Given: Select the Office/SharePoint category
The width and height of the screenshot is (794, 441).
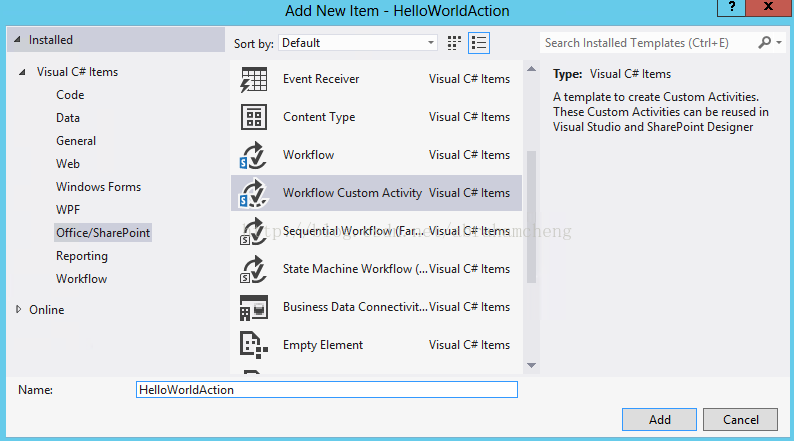Looking at the screenshot, I should 103,233.
